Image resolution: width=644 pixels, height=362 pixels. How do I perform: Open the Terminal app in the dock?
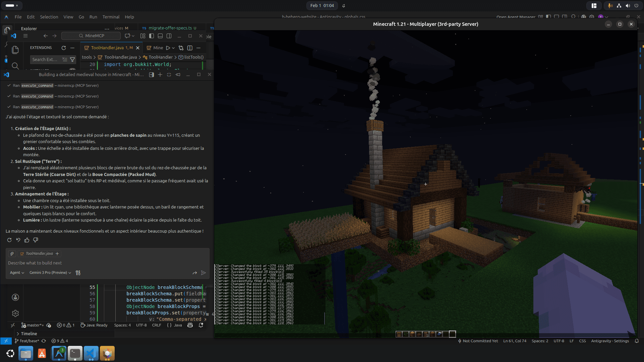75,353
